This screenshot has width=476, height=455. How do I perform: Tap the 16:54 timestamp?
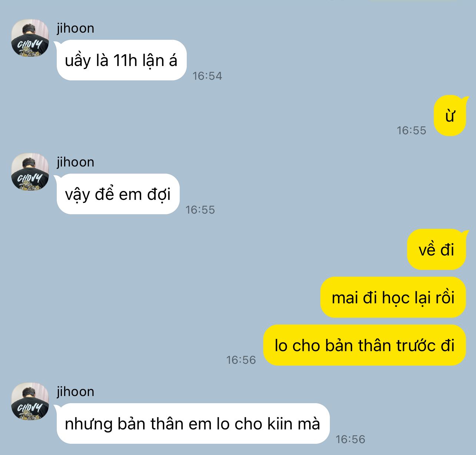click(207, 76)
